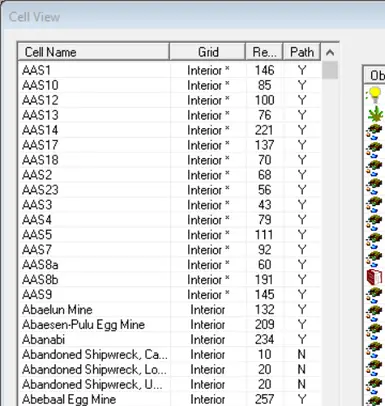The height and width of the screenshot is (406, 385).
Task: Click reference count 221
Action: (x=264, y=130)
